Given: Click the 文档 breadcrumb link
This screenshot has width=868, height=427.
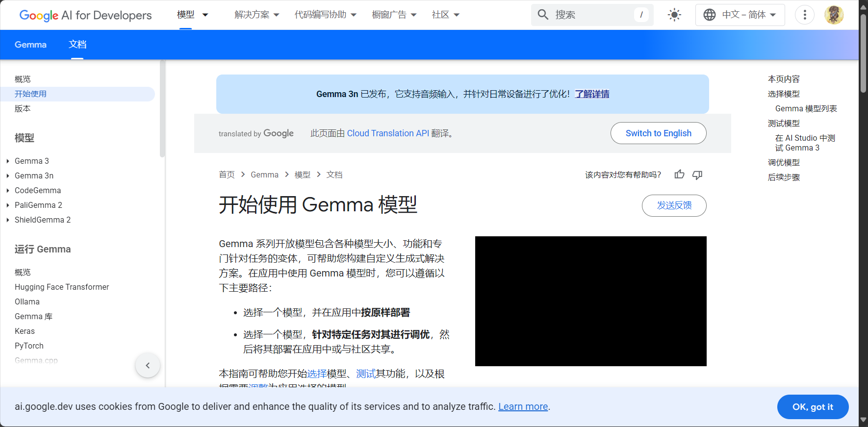Looking at the screenshot, I should [x=334, y=175].
